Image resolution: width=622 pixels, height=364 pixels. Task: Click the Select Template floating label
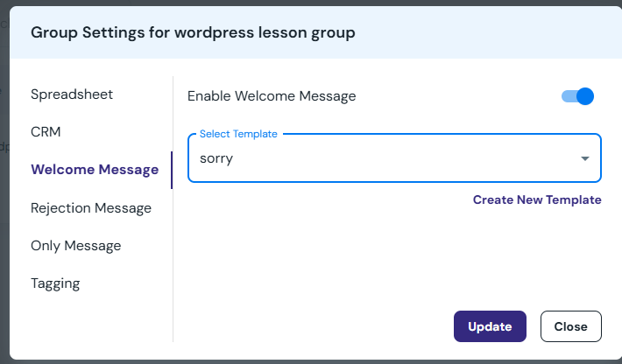(x=238, y=134)
